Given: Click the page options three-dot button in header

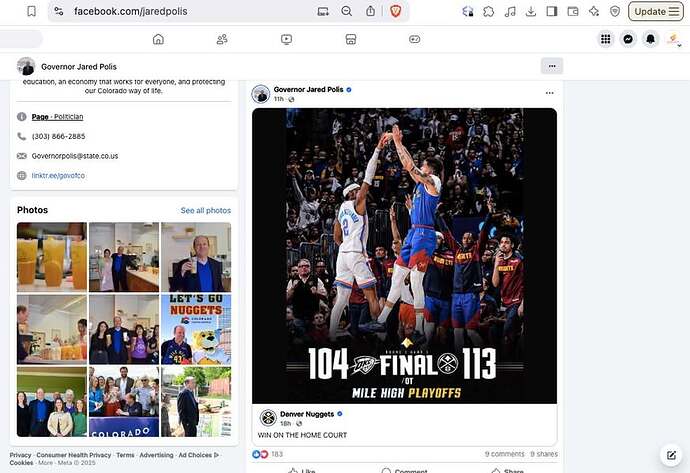Looking at the screenshot, I should coord(552,66).
